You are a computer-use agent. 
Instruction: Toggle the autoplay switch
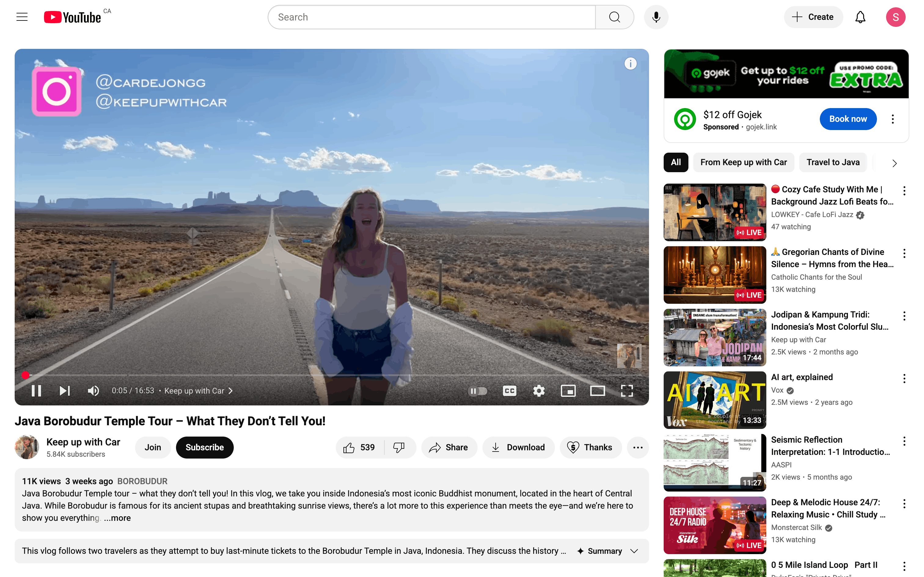(x=477, y=390)
